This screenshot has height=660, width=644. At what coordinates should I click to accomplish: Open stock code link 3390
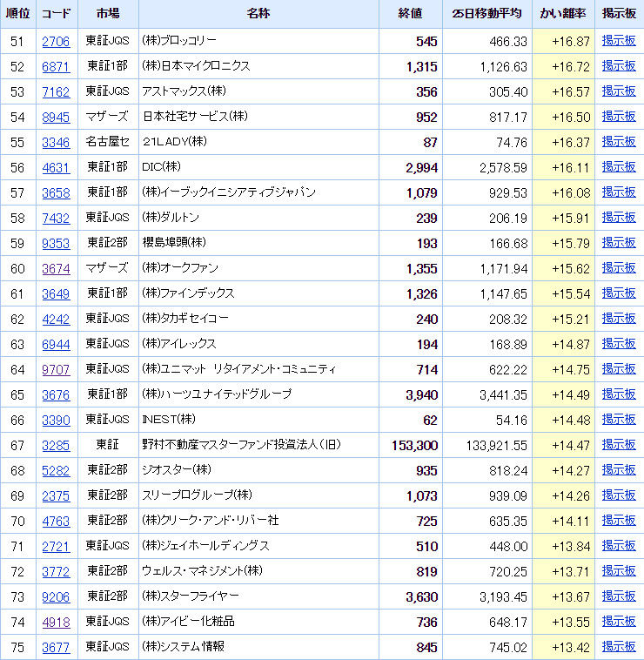point(56,420)
